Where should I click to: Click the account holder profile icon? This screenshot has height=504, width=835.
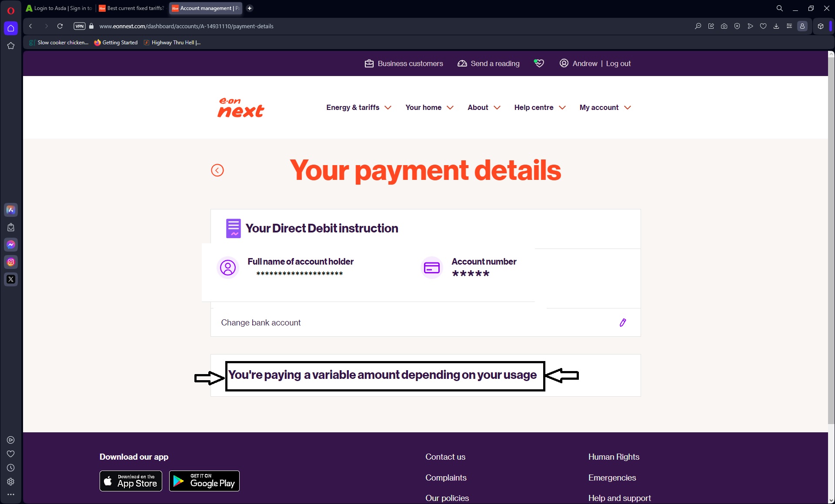pos(227,267)
